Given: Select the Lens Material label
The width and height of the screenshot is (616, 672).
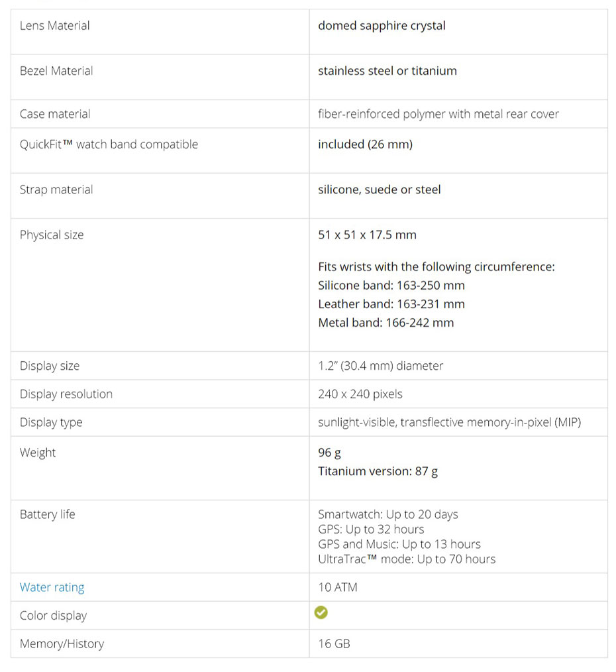Looking at the screenshot, I should click(54, 26).
